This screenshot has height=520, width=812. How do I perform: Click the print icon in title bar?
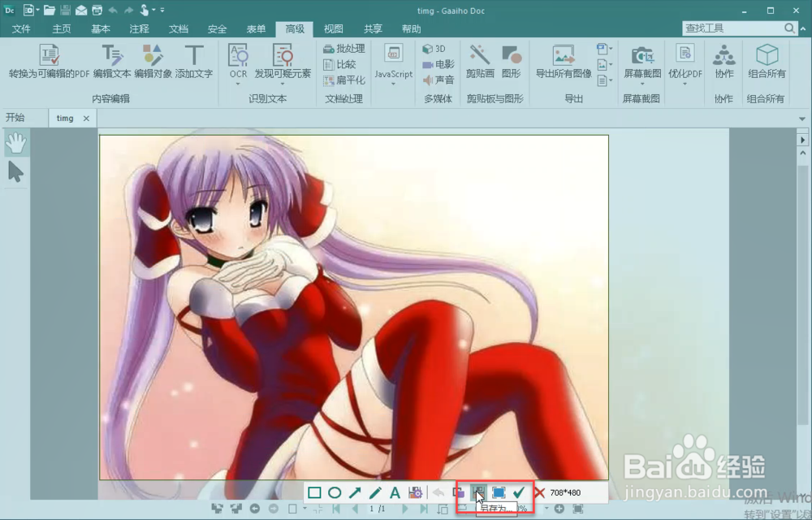pos(97,11)
